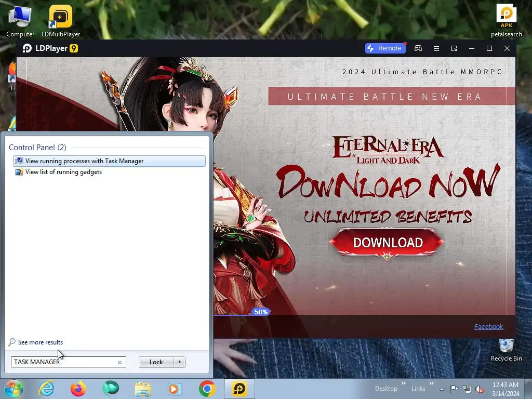Click the network tray icon
The width and height of the screenshot is (532, 399).
467,389
